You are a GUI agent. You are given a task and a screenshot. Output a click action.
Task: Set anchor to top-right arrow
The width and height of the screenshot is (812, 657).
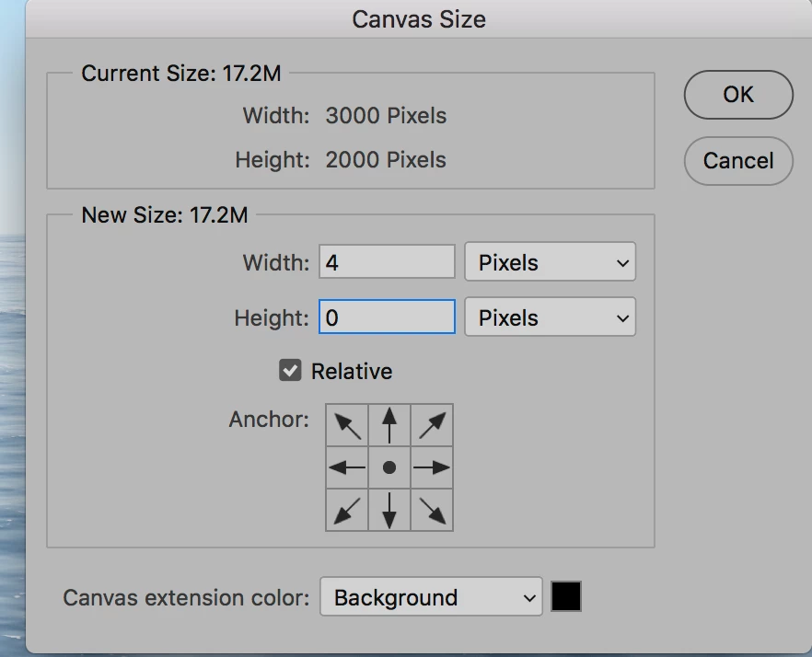tap(432, 425)
